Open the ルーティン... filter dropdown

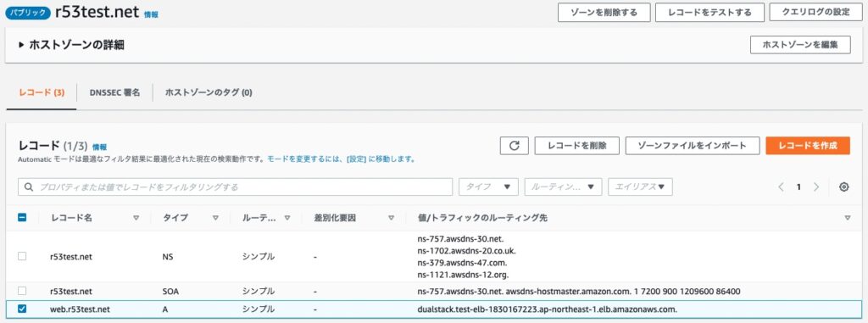coord(563,187)
